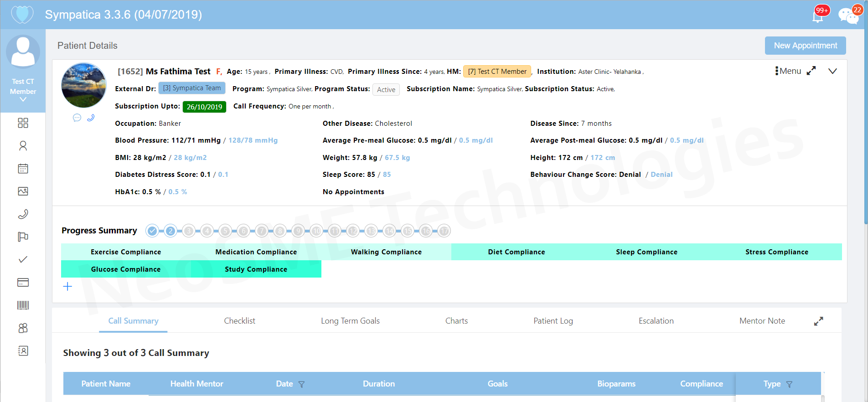Click the image gallery icon in sidebar

pos(23,191)
